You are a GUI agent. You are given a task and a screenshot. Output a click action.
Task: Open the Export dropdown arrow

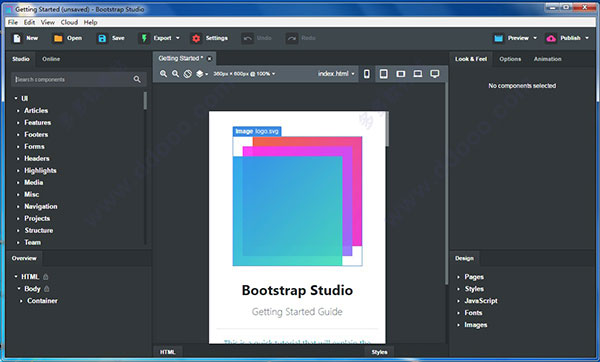tap(178, 38)
